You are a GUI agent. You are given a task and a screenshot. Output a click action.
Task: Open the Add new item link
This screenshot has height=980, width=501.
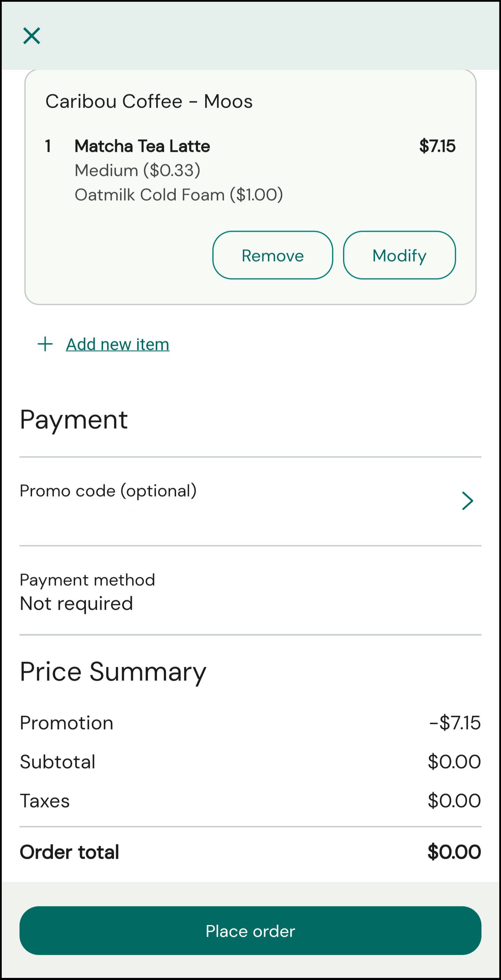click(x=118, y=344)
